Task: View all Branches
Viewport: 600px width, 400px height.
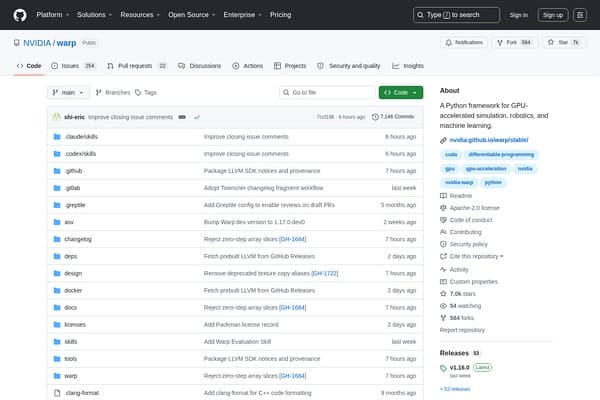Action: [113, 93]
